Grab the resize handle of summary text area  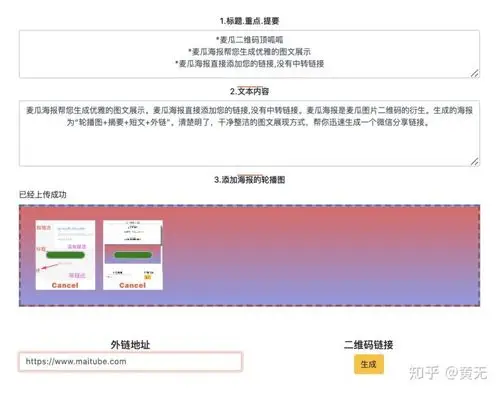point(475,74)
